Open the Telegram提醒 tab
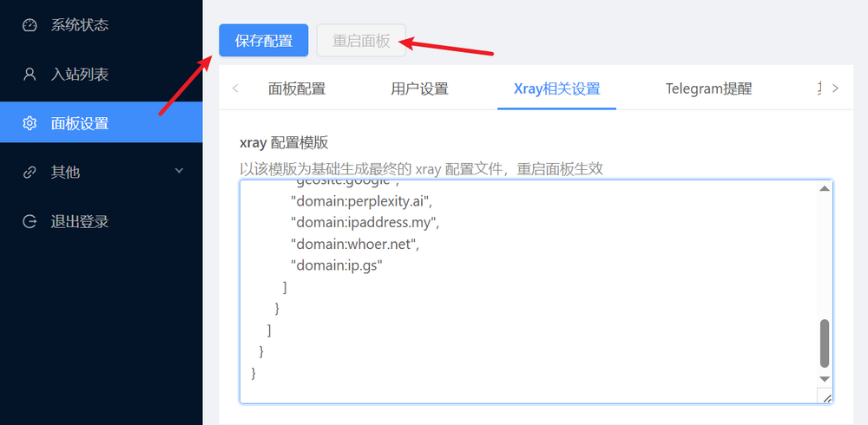Viewport: 868px width, 425px height. coord(708,88)
